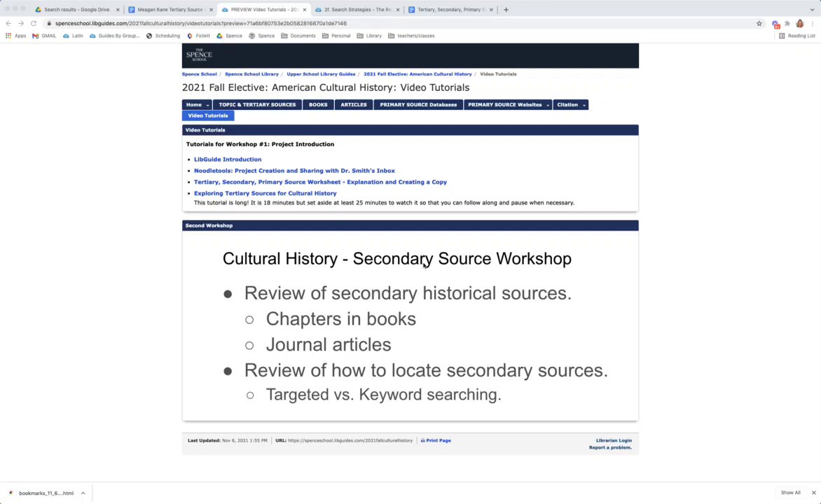Open the Documents bookmark folder
821x504 pixels.
pyautogui.click(x=298, y=36)
